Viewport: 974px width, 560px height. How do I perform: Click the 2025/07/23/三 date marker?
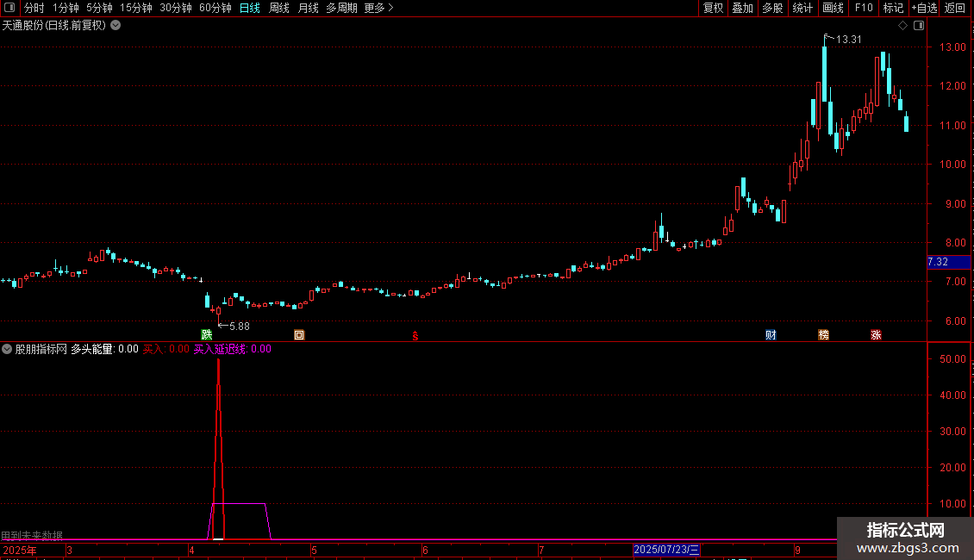click(666, 550)
